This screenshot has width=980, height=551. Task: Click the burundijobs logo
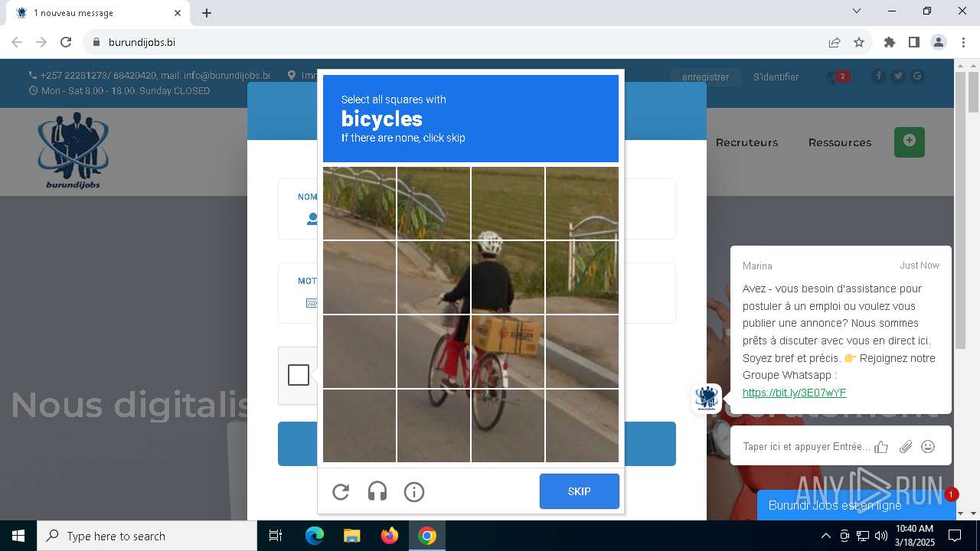point(73,151)
